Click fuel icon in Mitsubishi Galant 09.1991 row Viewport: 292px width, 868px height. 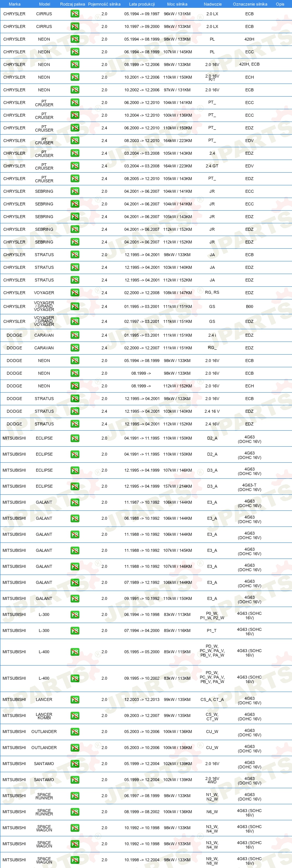(x=75, y=598)
